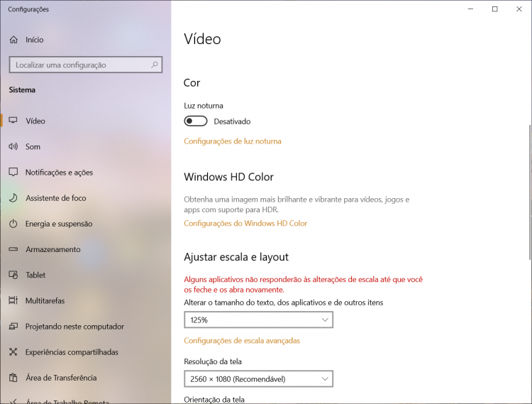Click the Windows HD Color heading
532x404 pixels.
pos(228,177)
